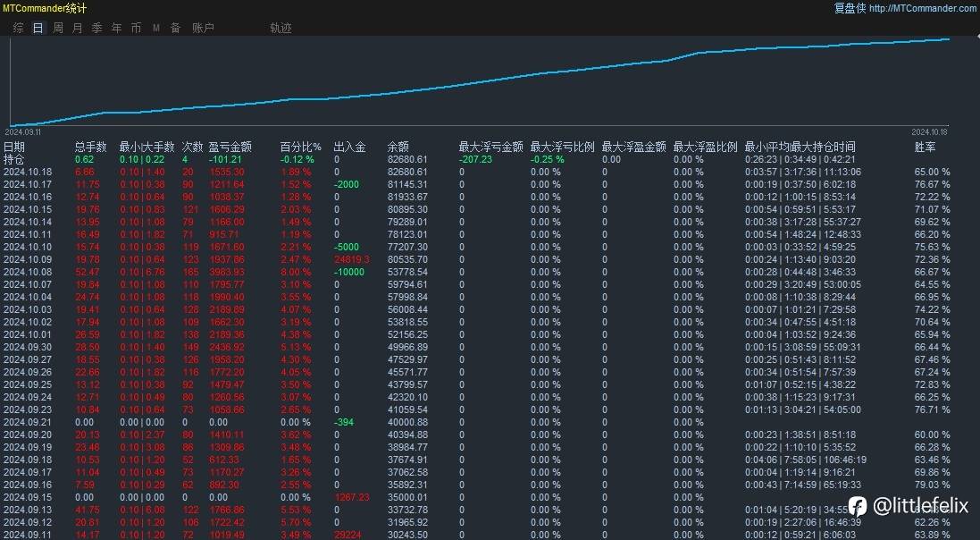Click the 日期 column header

[x=14, y=147]
